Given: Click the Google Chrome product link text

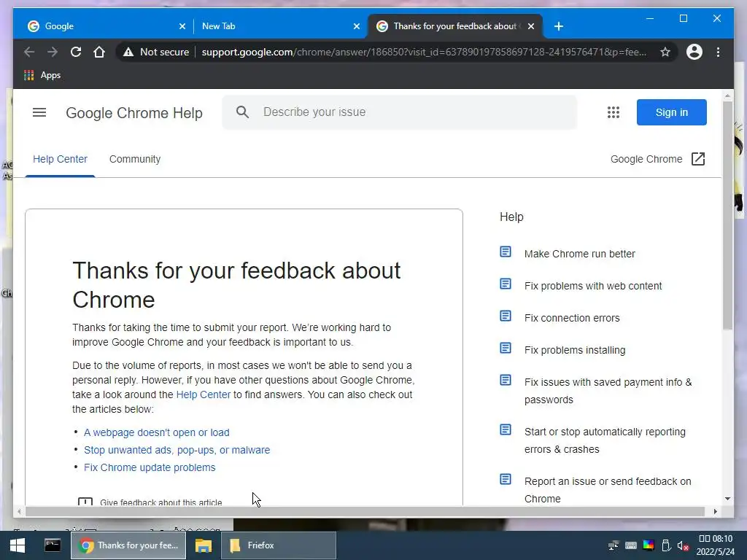Looking at the screenshot, I should tap(646, 159).
